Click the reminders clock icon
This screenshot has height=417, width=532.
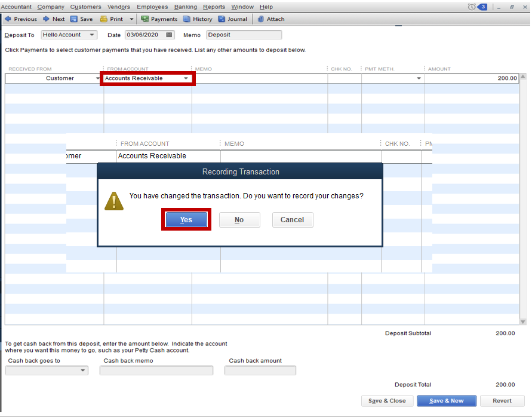coord(472,7)
